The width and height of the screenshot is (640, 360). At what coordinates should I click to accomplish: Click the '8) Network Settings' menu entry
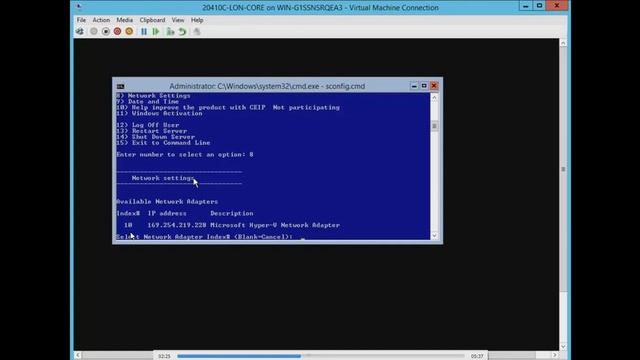pyautogui.click(x=153, y=96)
